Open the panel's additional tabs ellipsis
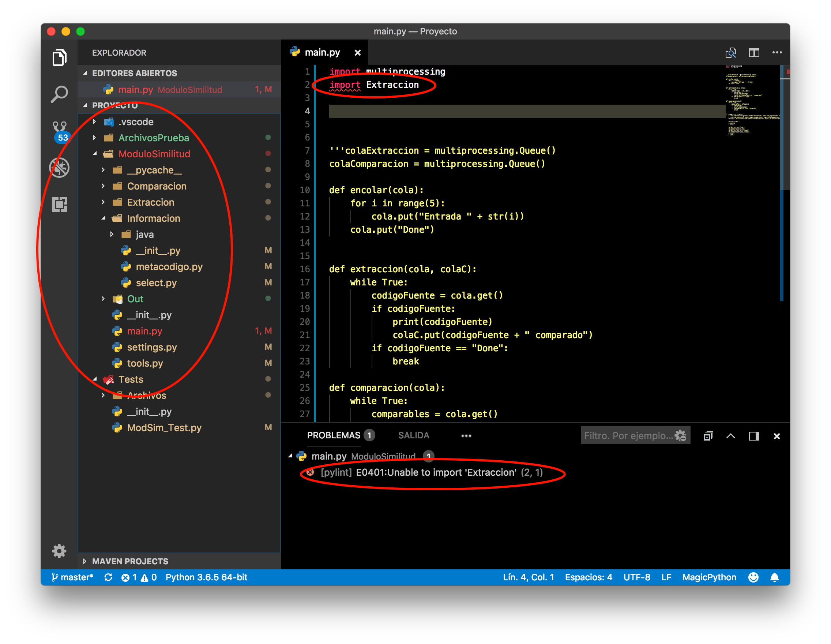The height and width of the screenshot is (644, 831). 466,436
